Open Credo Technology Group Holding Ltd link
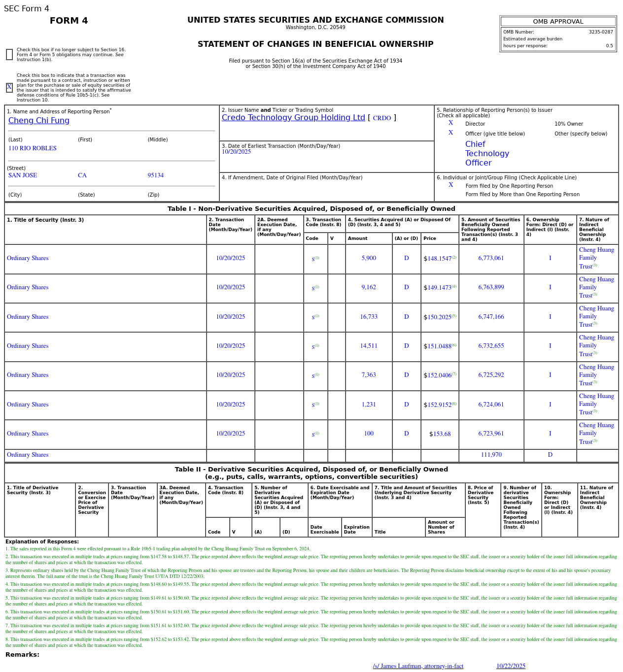 pos(293,118)
